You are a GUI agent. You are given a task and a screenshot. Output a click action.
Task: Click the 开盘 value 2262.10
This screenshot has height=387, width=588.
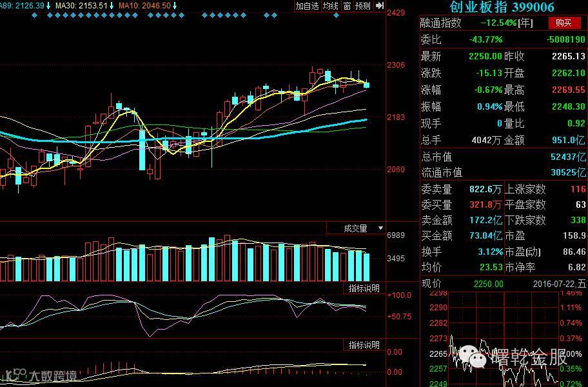[x=569, y=73]
